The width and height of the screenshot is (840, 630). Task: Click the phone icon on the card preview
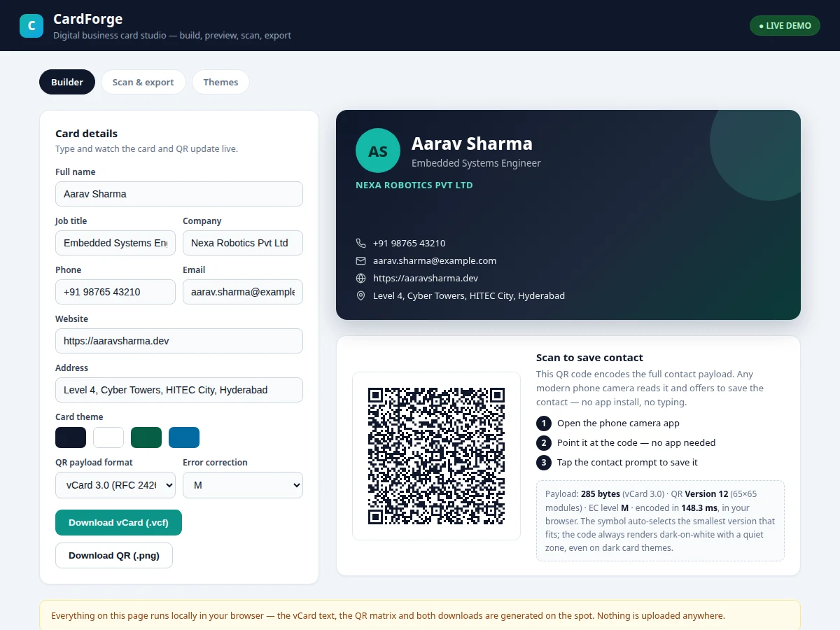click(x=361, y=243)
